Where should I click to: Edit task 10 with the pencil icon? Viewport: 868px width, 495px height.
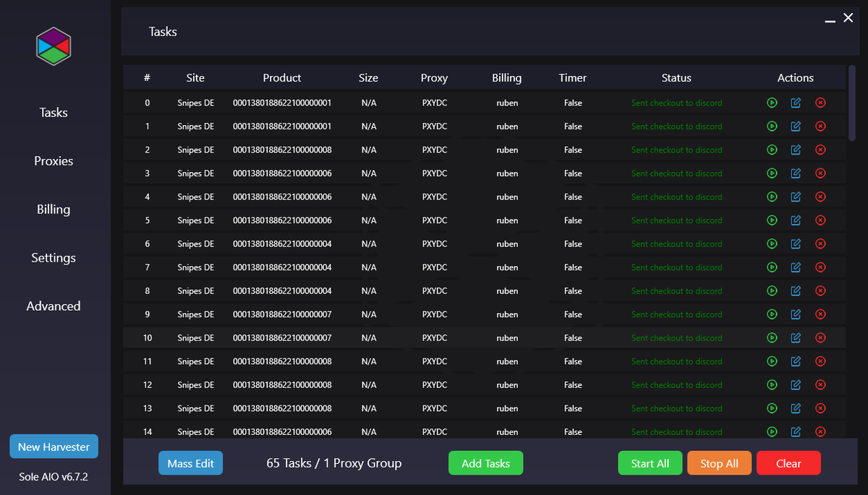(x=796, y=337)
